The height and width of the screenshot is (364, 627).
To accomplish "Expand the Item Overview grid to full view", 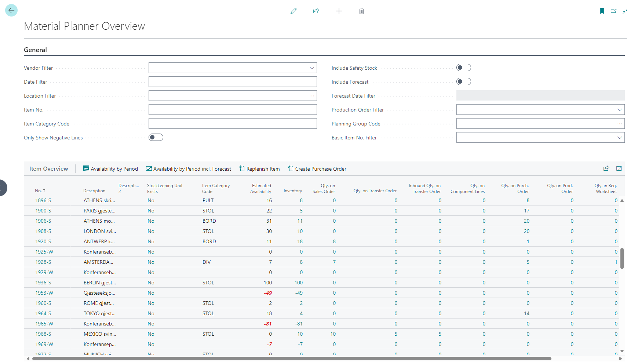I will 619,168.
